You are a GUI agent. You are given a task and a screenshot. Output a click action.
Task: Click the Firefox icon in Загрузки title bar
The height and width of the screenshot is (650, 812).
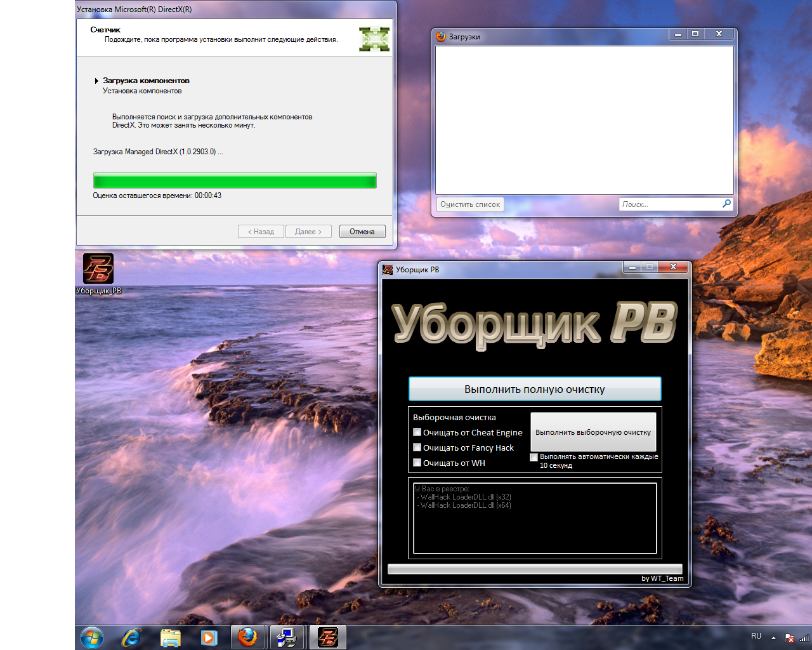[442, 37]
